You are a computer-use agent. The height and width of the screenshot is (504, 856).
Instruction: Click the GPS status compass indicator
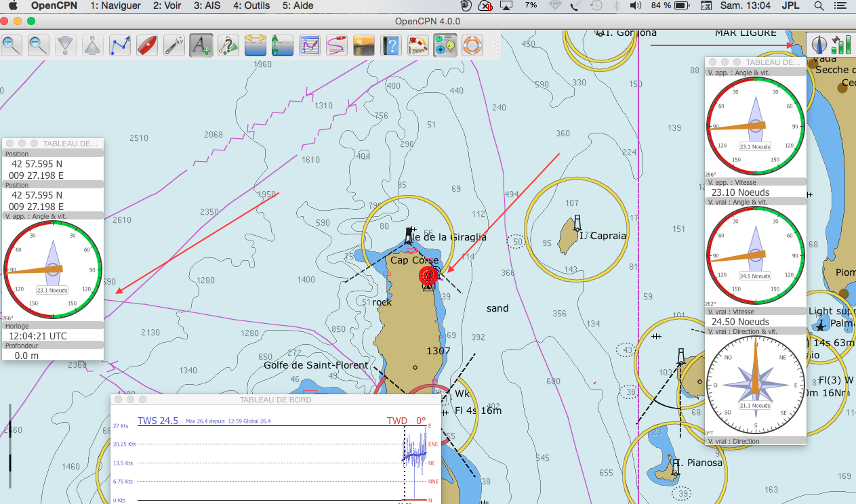coord(819,45)
